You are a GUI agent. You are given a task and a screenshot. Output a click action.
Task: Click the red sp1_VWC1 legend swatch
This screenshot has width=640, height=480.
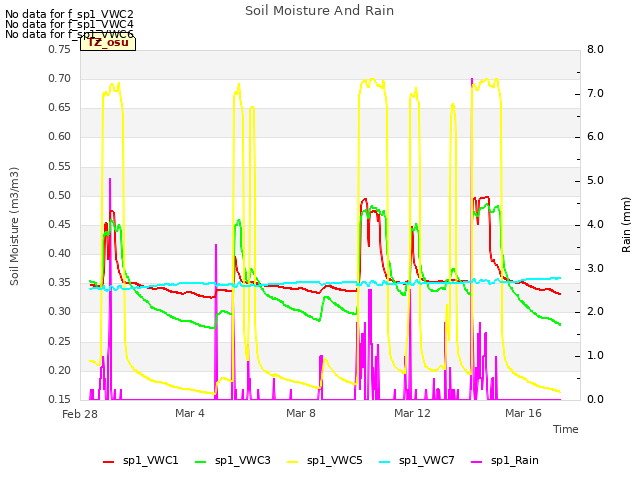coord(109,462)
